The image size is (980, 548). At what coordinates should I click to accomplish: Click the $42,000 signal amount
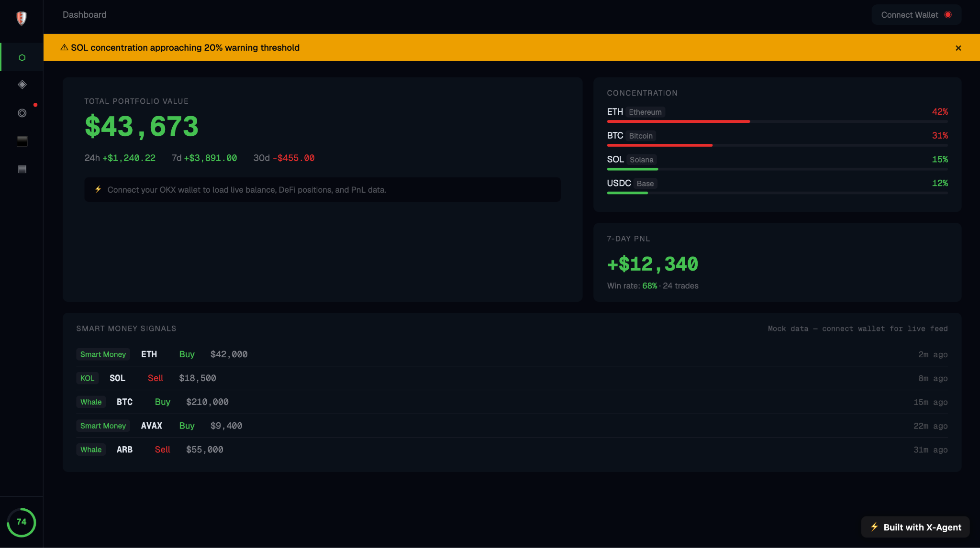point(229,354)
